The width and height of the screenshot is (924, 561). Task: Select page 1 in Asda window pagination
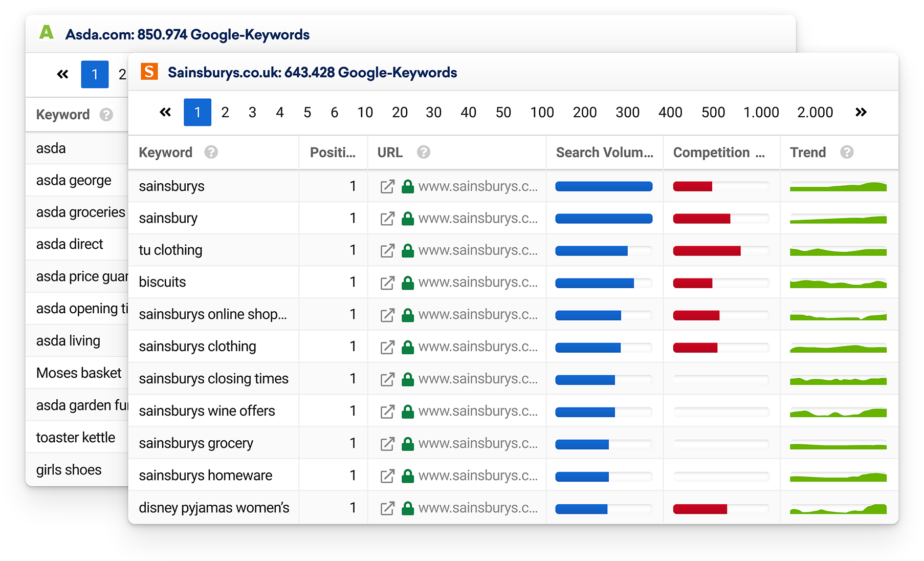[95, 74]
